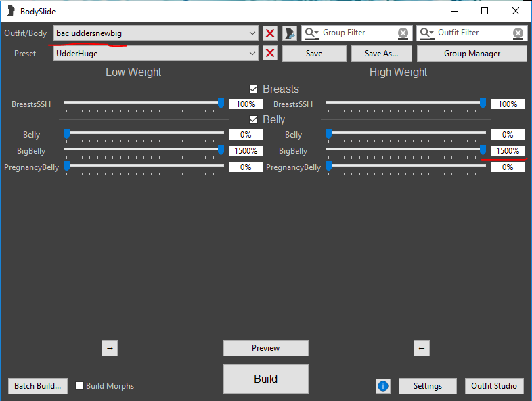This screenshot has width=532, height=401.
Task: Open selected project in Outfit Studio icon
Action: [x=290, y=33]
